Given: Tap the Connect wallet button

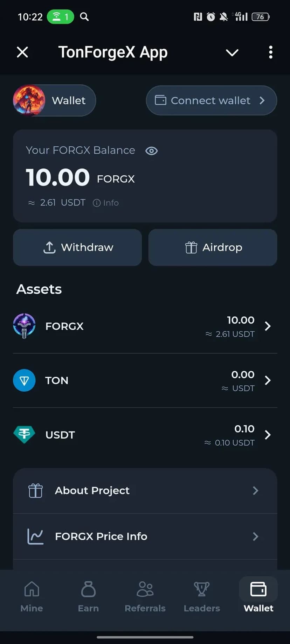Looking at the screenshot, I should 211,100.
